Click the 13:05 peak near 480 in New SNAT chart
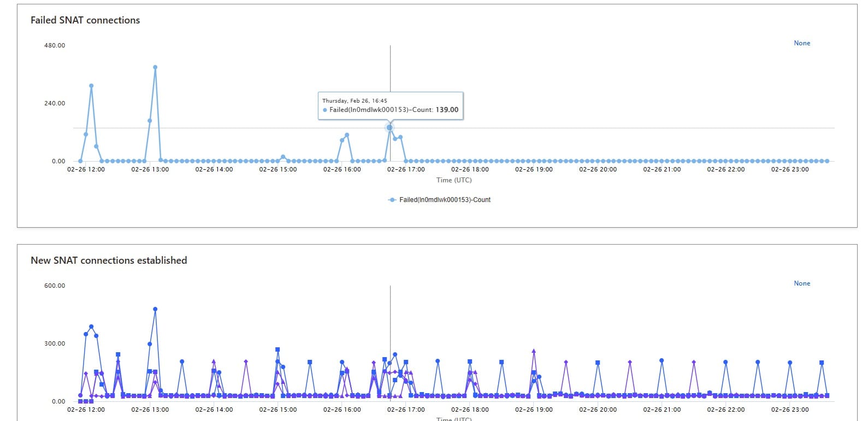 155,309
